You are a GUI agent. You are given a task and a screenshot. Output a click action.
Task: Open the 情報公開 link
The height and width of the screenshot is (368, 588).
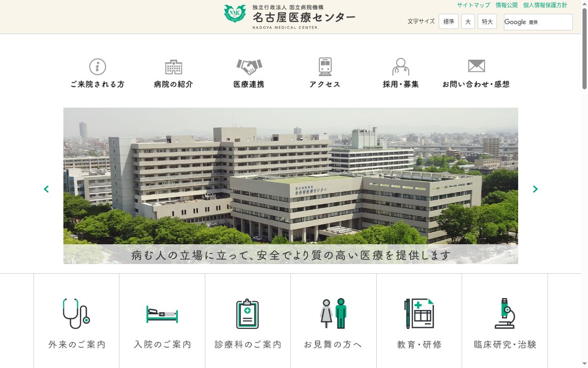click(x=507, y=5)
